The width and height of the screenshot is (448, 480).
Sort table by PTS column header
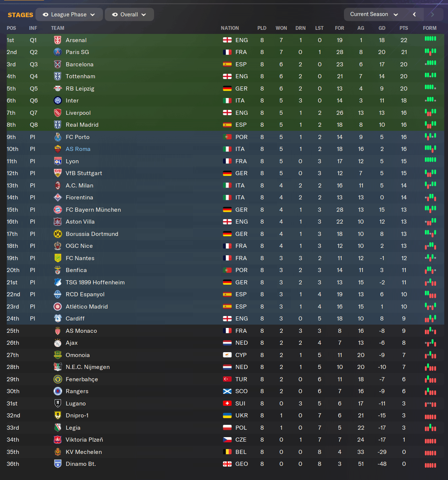tap(404, 28)
